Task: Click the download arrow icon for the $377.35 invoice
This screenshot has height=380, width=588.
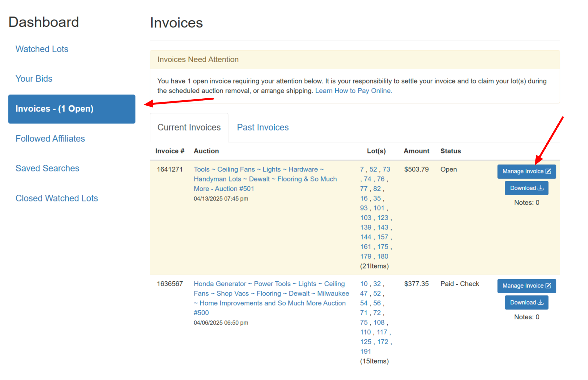Action: point(541,303)
